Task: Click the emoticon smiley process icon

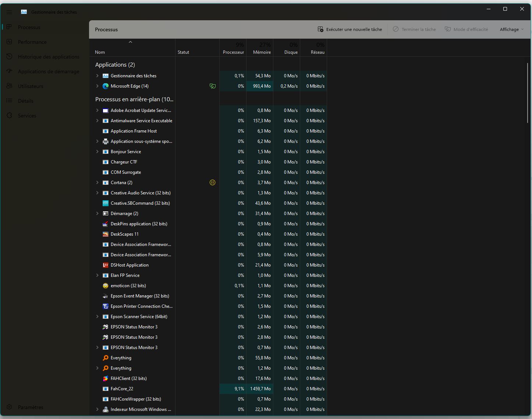Action: (106, 286)
